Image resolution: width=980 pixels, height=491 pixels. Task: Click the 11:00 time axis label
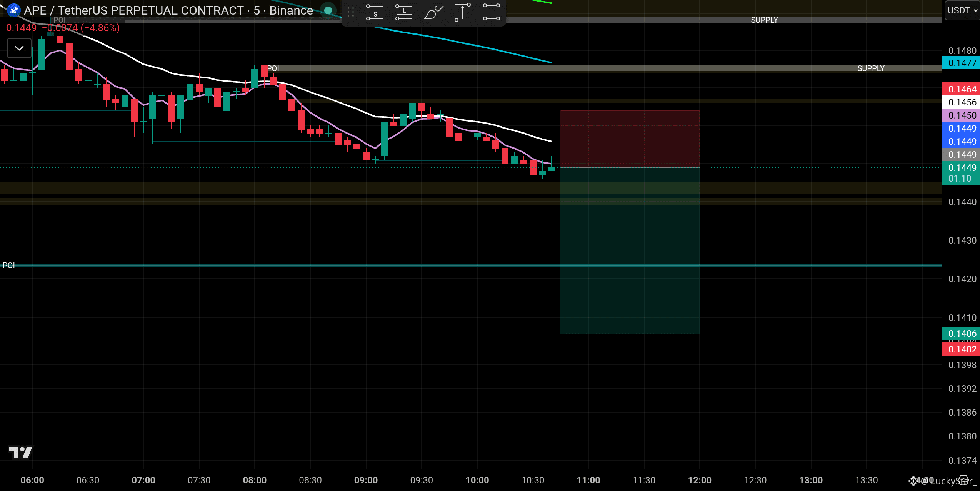588,480
